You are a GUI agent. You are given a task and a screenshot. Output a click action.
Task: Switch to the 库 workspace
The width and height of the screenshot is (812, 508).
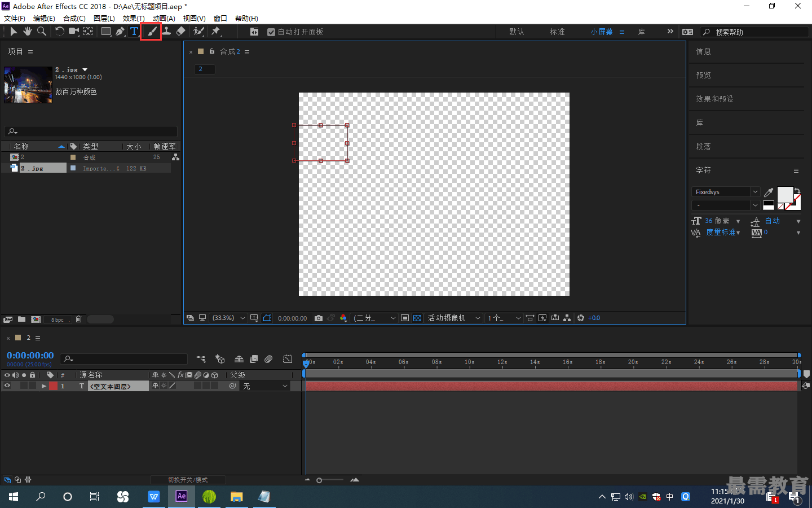pos(642,32)
